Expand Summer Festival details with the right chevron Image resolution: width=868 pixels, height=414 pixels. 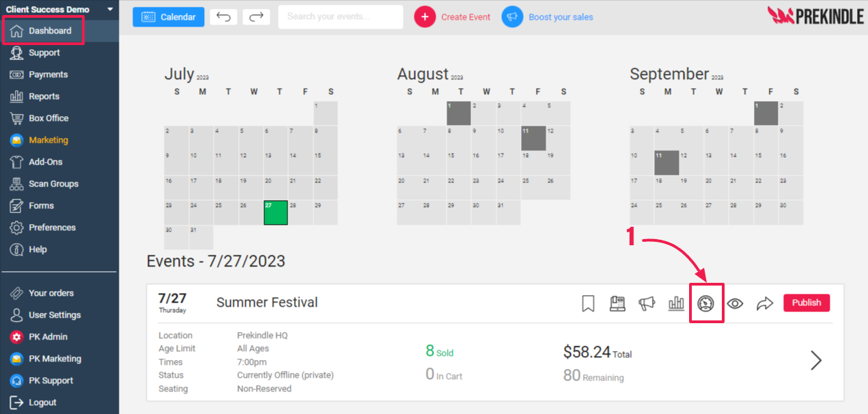(815, 360)
